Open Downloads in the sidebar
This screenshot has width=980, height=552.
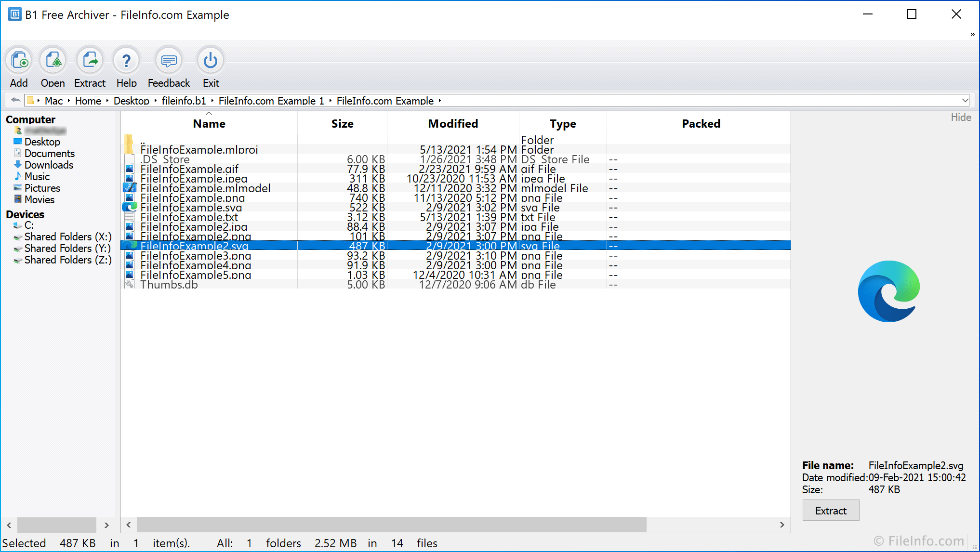tap(49, 165)
